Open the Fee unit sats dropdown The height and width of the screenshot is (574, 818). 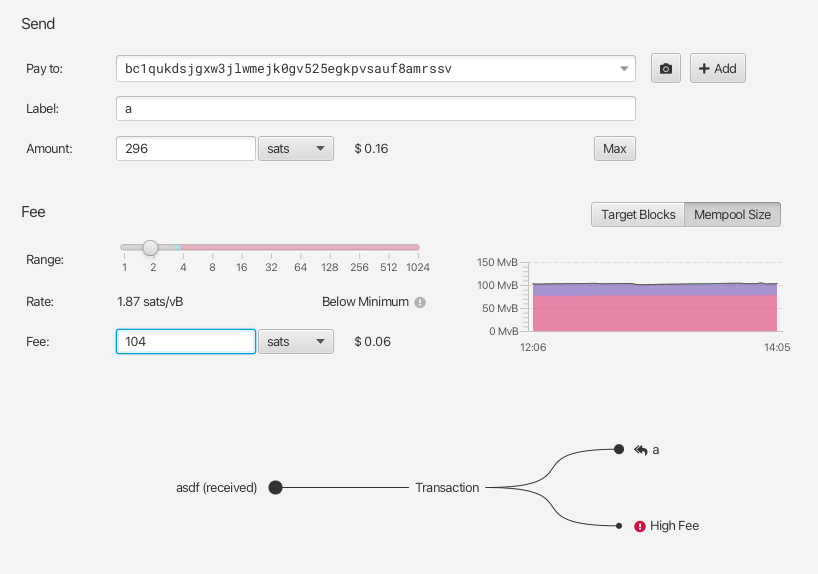tap(295, 342)
